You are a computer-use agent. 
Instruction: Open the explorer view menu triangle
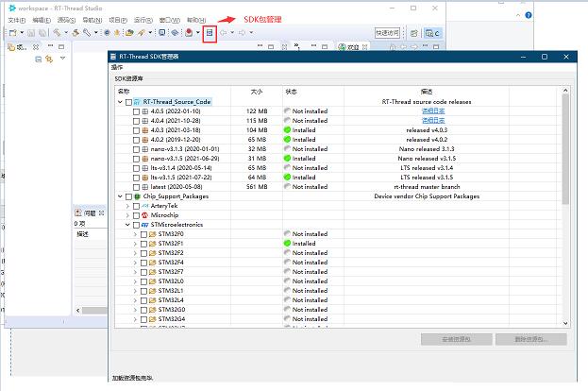[x=62, y=59]
